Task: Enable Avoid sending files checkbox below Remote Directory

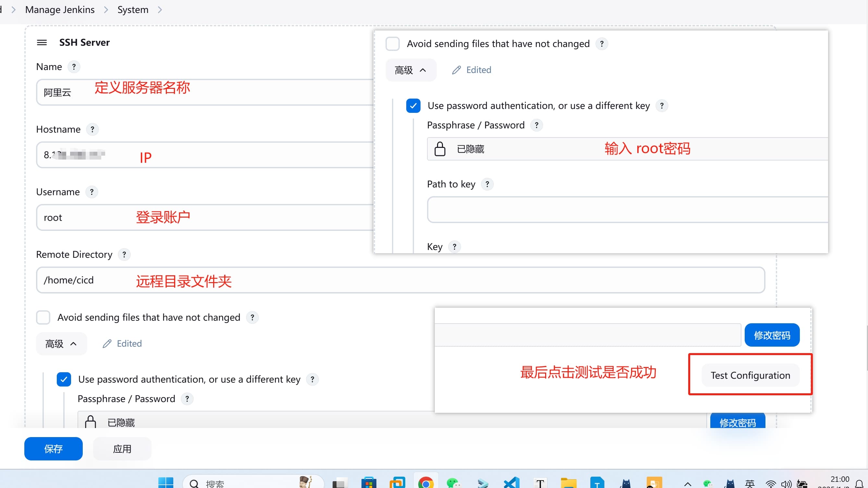Action: click(43, 317)
